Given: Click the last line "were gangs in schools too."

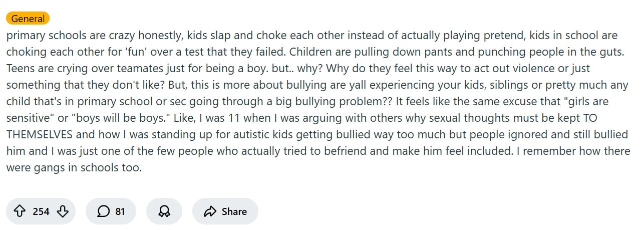Looking at the screenshot, I should 74,167.
